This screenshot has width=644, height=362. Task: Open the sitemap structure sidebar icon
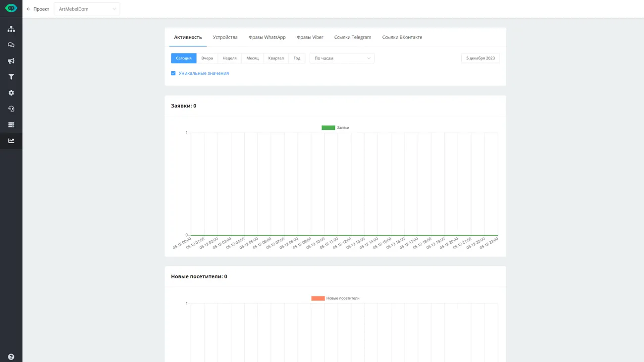click(x=11, y=29)
